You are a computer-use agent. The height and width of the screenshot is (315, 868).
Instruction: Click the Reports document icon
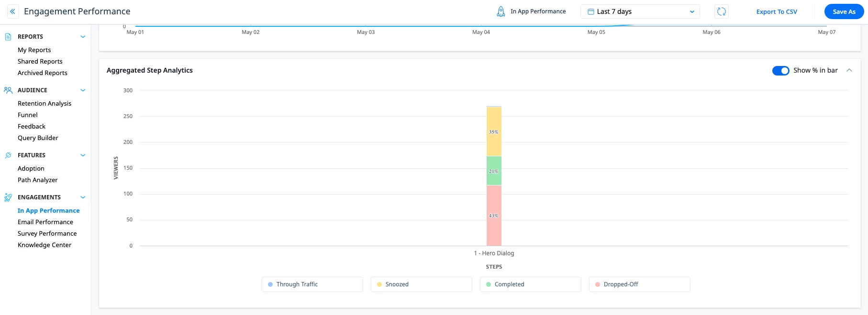tap(8, 37)
